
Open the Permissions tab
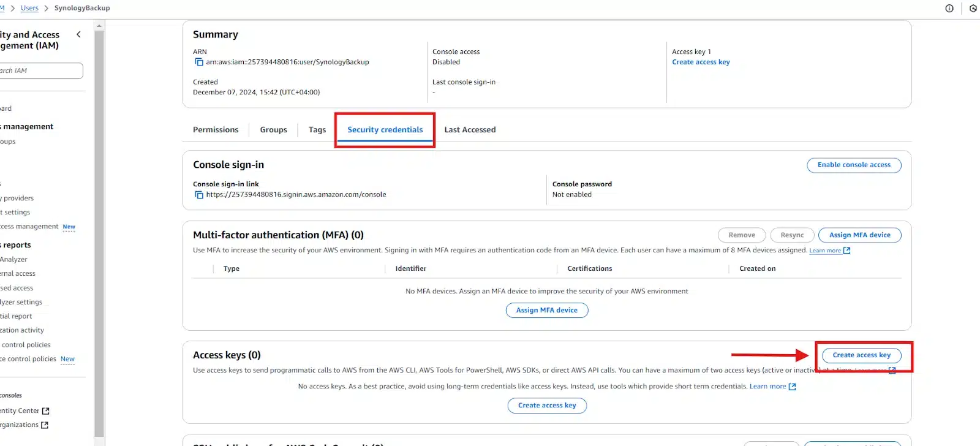(x=216, y=130)
